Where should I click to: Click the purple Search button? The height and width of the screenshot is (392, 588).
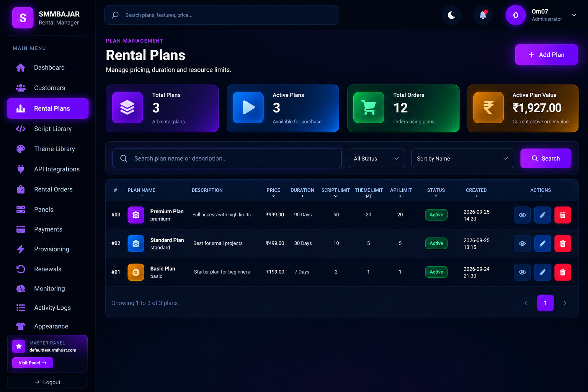(x=546, y=158)
